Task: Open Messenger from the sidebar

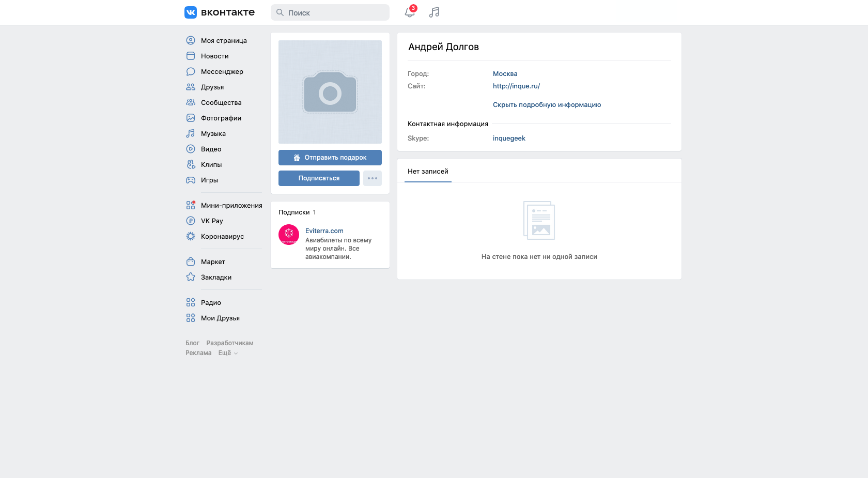Action: [222, 72]
